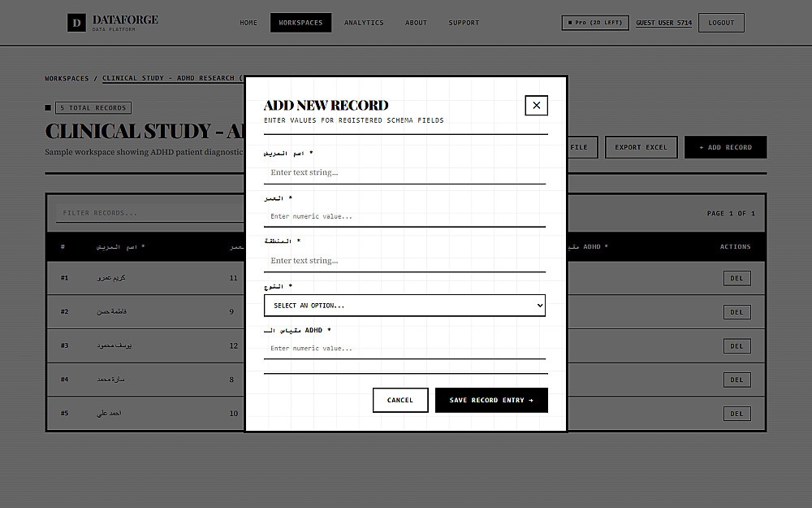Viewport: 812px width, 508px height.
Task: Click the region text input field
Action: click(x=404, y=261)
